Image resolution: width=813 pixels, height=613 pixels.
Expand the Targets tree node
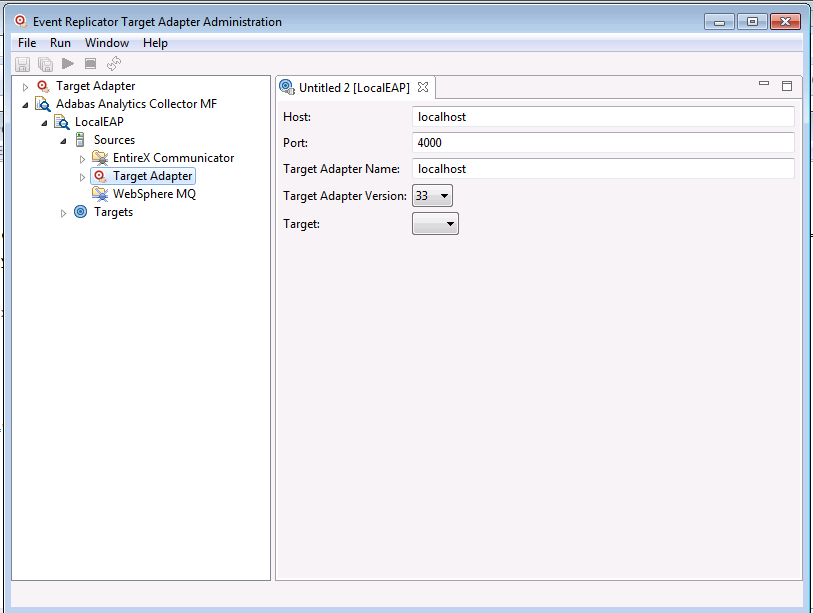point(64,213)
